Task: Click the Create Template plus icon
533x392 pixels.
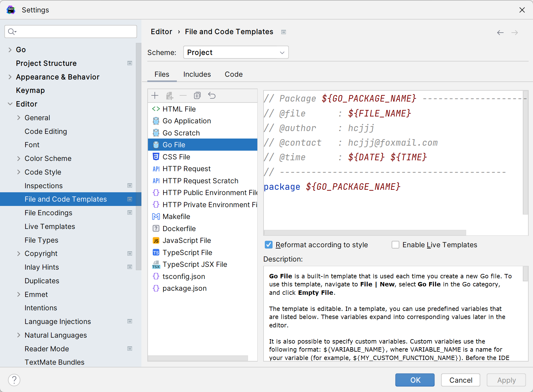Action: tap(155, 96)
